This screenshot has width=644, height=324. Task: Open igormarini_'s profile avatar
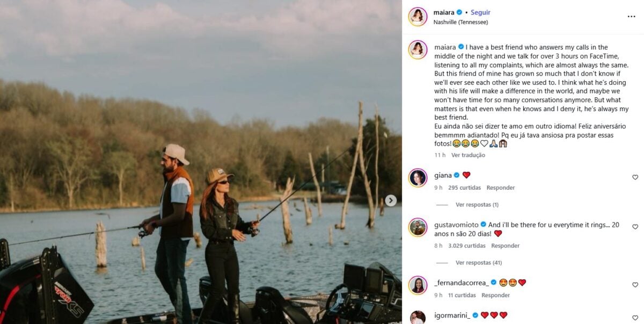pos(418,317)
